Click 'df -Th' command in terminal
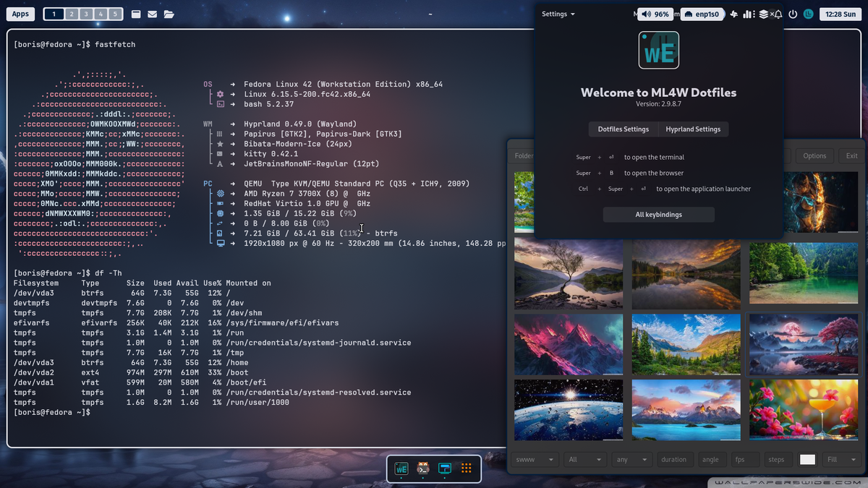Image resolution: width=868 pixels, height=488 pixels. pos(109,273)
